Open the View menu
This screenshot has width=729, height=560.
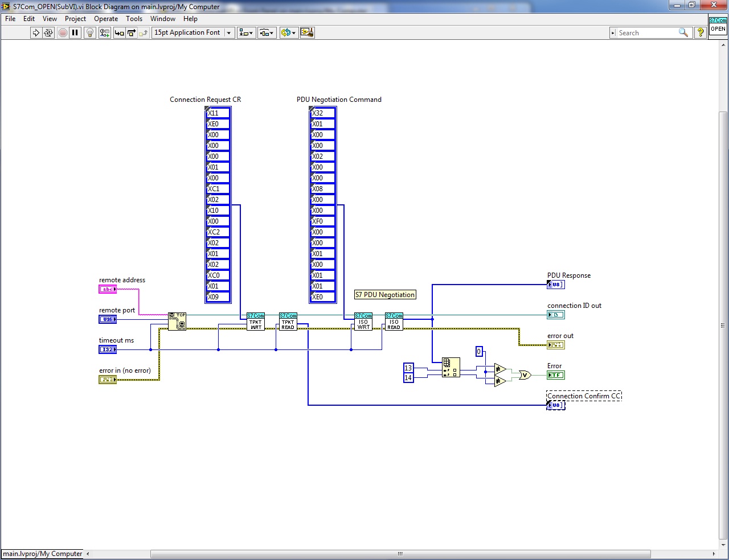50,19
